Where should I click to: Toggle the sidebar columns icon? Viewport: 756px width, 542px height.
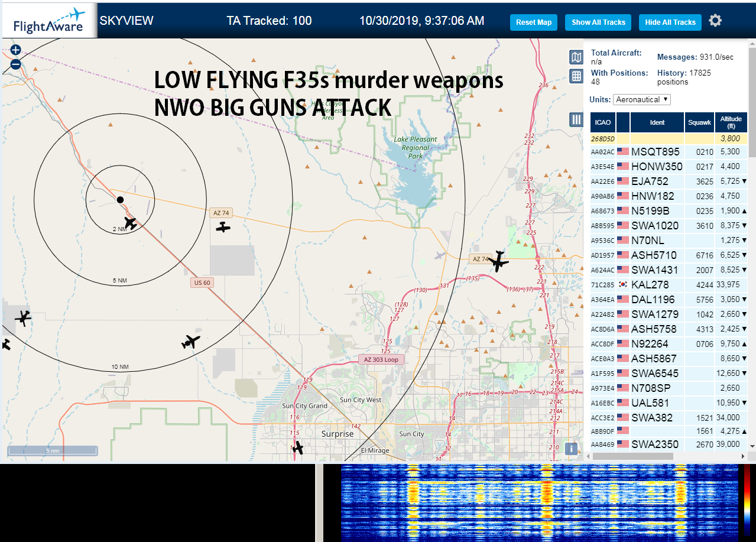(576, 119)
